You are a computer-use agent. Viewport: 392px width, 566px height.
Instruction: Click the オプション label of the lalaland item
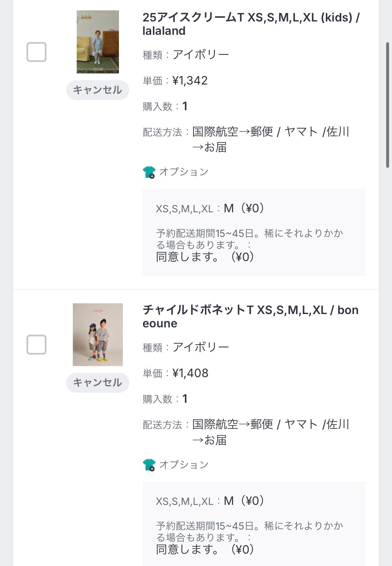point(184,172)
